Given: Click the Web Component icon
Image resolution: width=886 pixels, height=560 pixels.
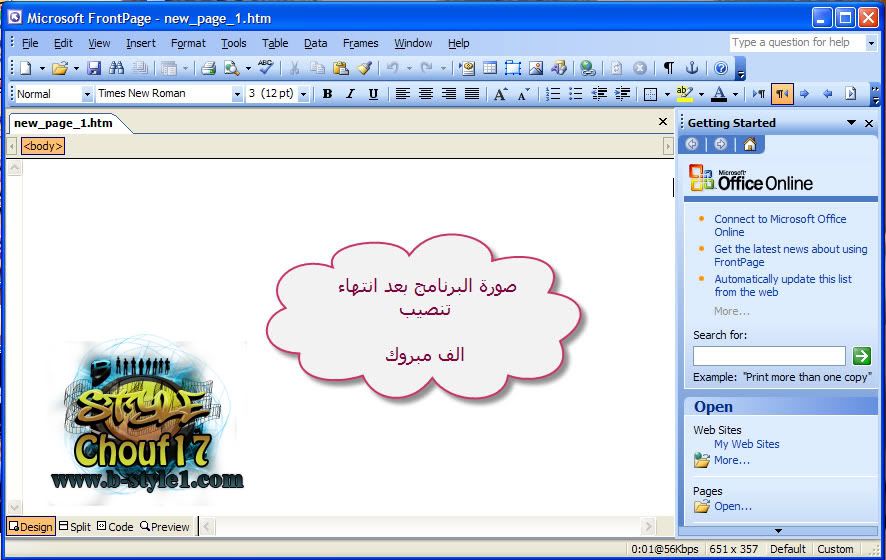Looking at the screenshot, I should coord(467,68).
